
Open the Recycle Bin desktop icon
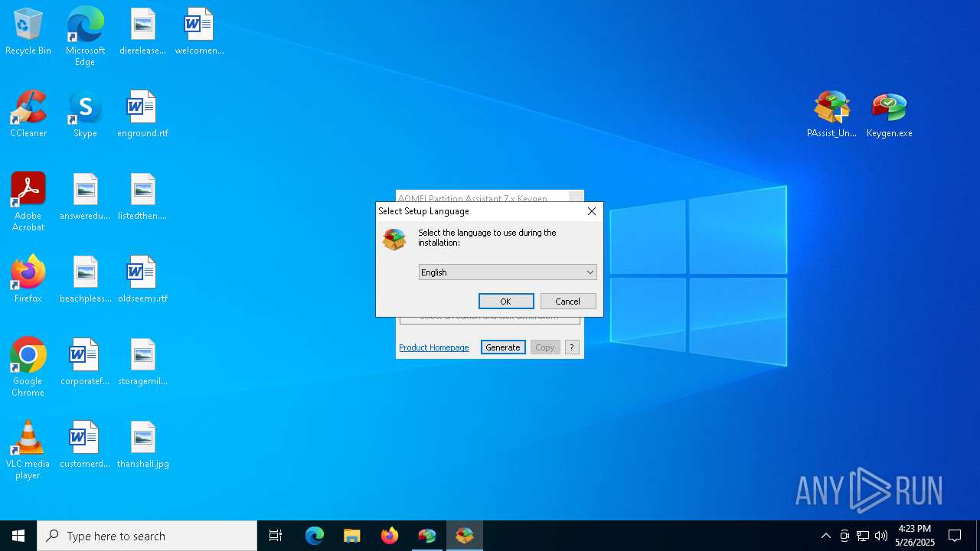click(x=28, y=32)
